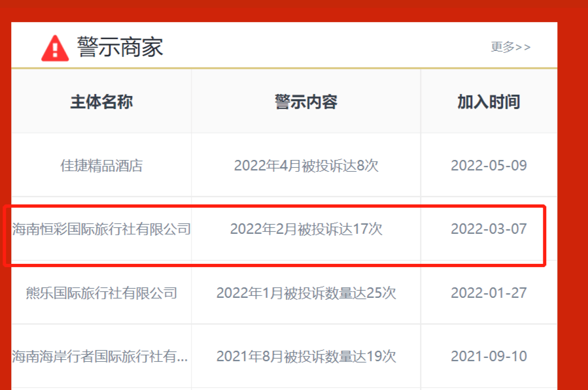Click the 主体名称 column header
This screenshot has width=588, height=390.
tap(101, 102)
